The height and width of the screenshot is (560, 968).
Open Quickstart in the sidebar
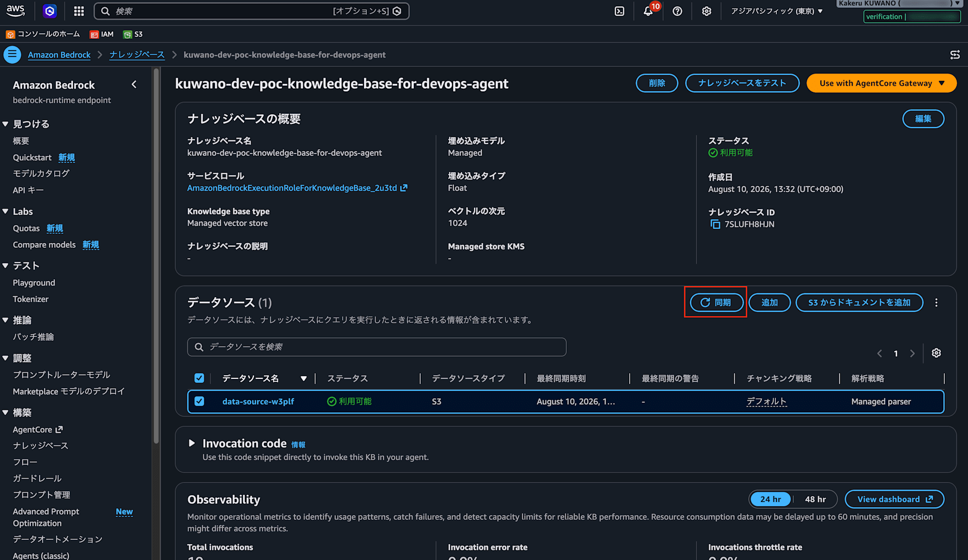(32, 157)
